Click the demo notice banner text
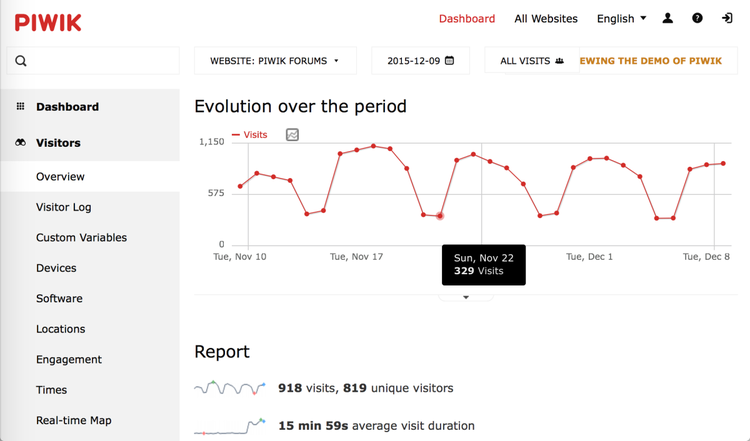This screenshot has height=441, width=750. [651, 61]
